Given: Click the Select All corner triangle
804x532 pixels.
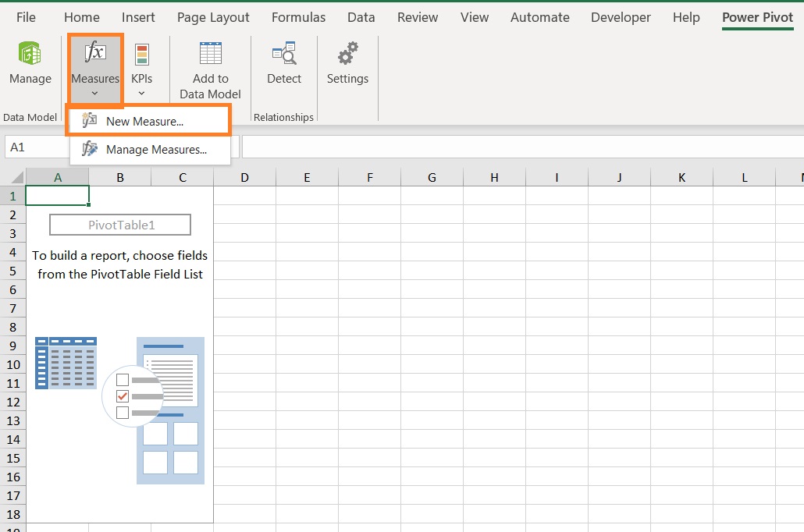Looking at the screenshot, I should pyautogui.click(x=17, y=177).
